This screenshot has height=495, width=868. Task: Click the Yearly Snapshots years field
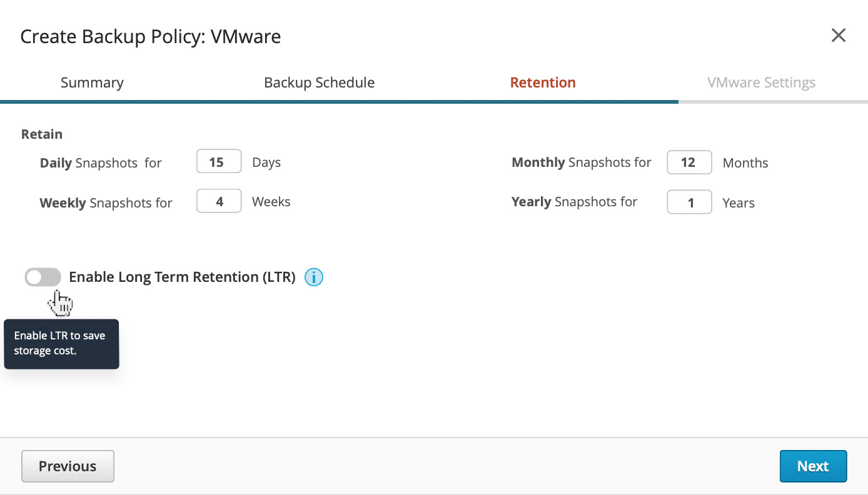tap(689, 202)
